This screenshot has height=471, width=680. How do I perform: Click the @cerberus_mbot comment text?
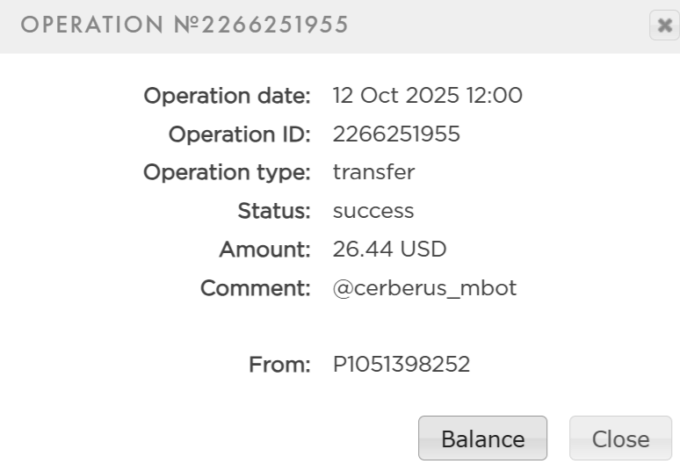click(x=424, y=288)
